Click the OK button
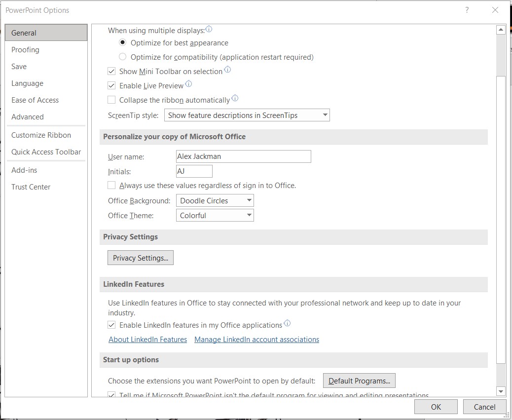The image size is (512, 420). 436,407
